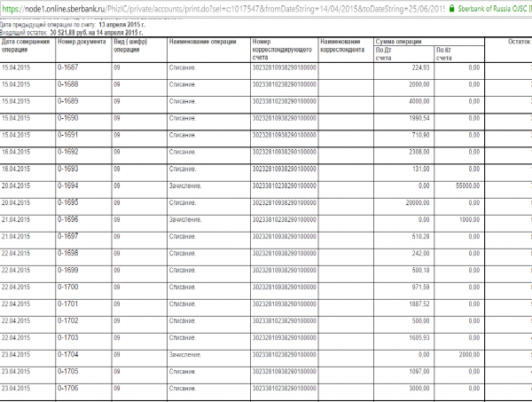Image resolution: width=532 pixels, height=402 pixels.
Task: Select document number 0-1688
Action: (68, 84)
